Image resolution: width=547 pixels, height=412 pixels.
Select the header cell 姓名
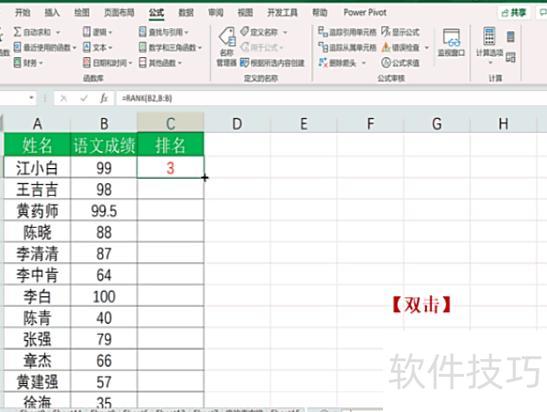[37, 145]
